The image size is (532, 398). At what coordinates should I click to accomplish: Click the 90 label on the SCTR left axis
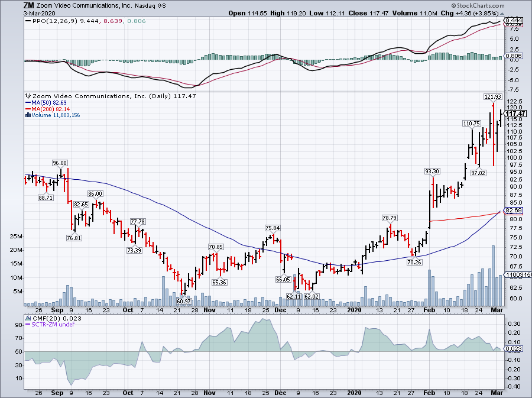(19, 325)
